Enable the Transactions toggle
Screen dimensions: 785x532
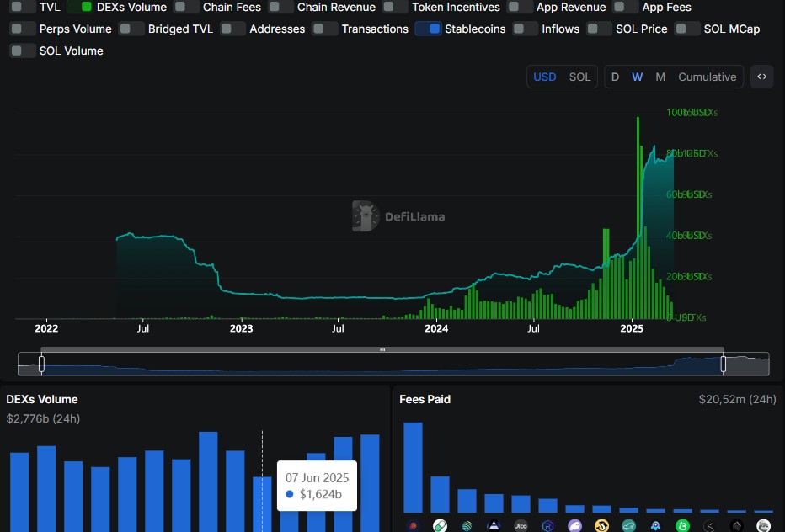(325, 29)
